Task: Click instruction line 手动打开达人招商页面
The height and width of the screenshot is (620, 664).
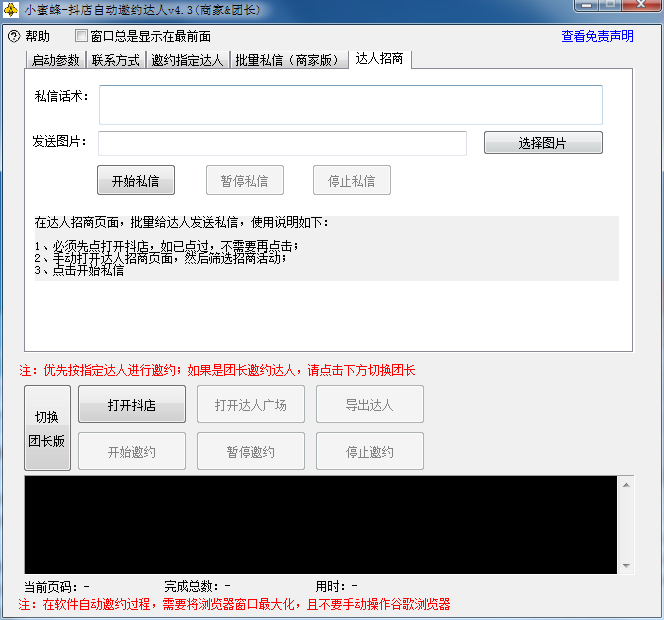Action: 161,258
